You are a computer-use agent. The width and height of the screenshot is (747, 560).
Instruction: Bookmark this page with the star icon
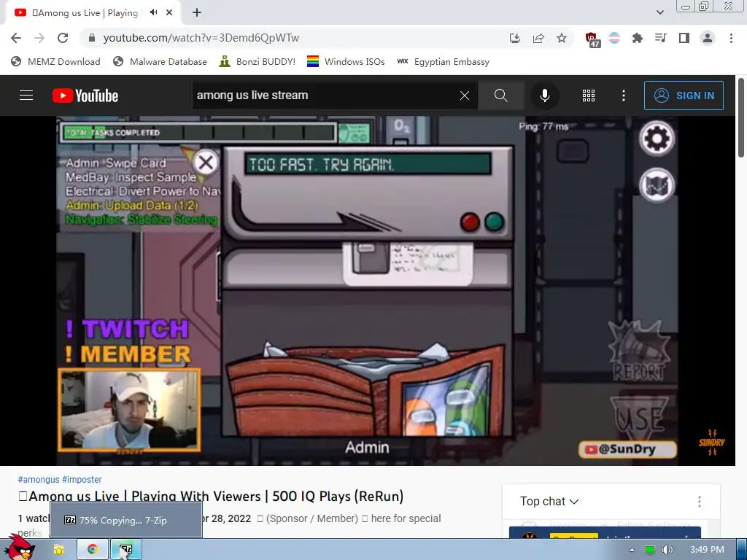tap(562, 38)
